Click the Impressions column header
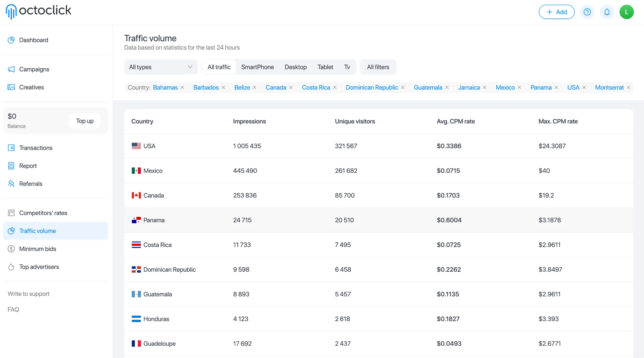Viewport: 644px width, 358px height. pos(249,122)
